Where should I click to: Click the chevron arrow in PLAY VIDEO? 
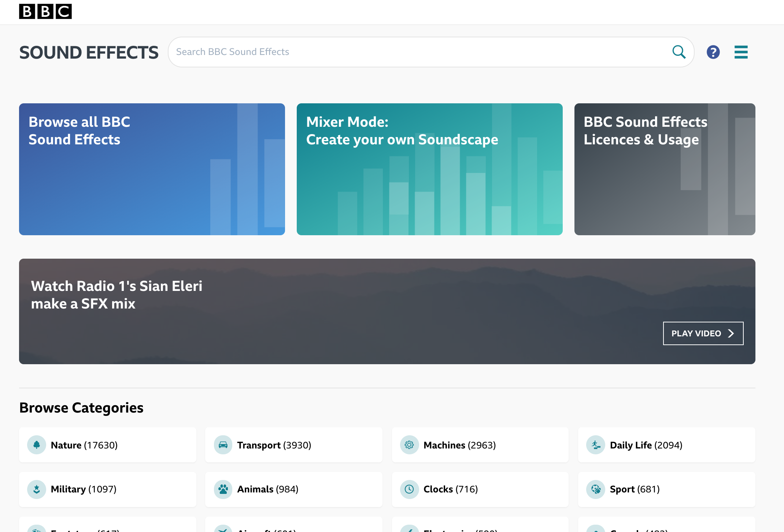(731, 333)
